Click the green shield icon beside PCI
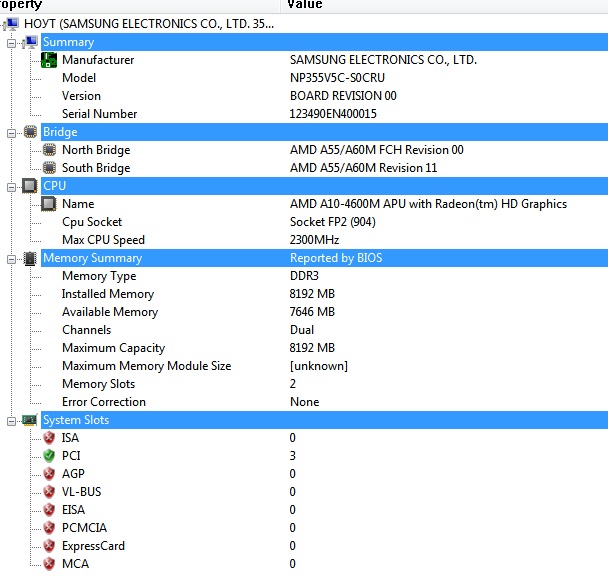Image resolution: width=608 pixels, height=581 pixels. point(49,456)
